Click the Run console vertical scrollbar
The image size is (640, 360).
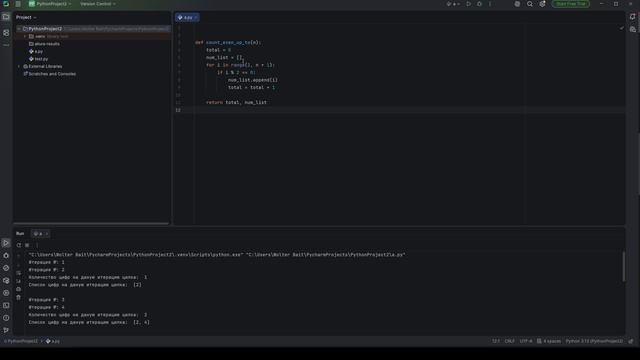tap(623, 267)
